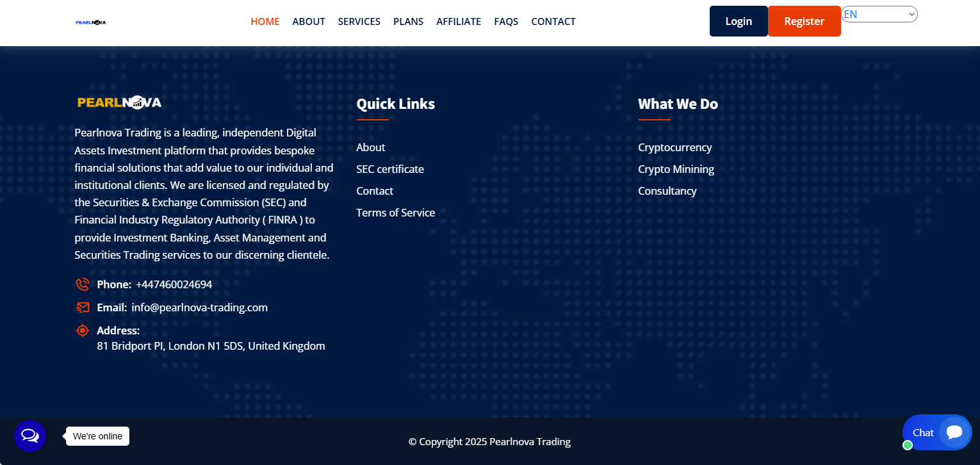
Task: Click the Pearlnova logo in the header
Action: (x=90, y=22)
